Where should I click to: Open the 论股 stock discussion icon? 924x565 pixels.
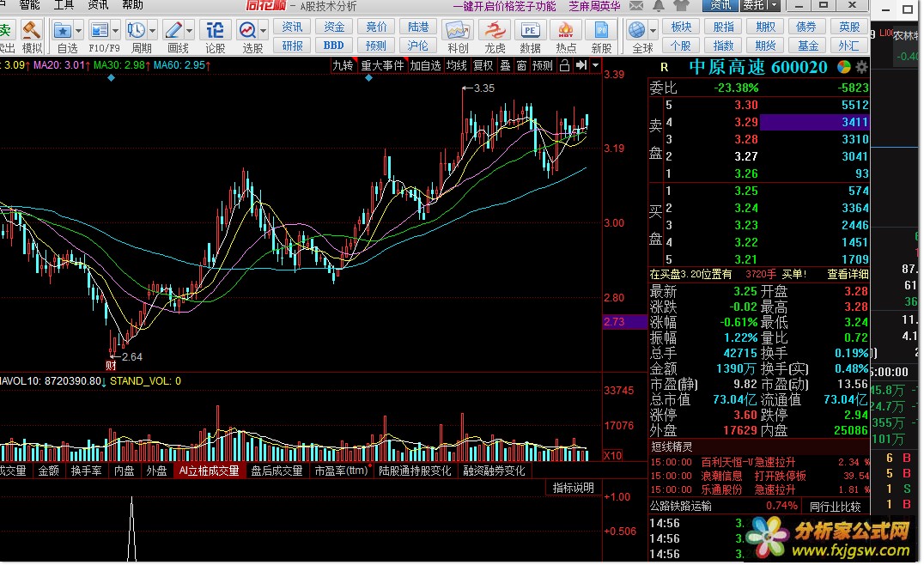tap(215, 30)
